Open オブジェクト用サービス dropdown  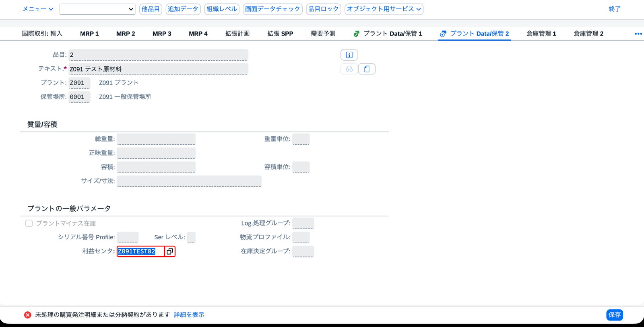384,9
